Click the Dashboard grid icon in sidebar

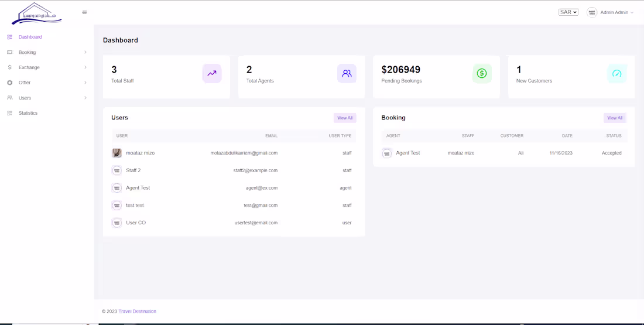tap(10, 37)
